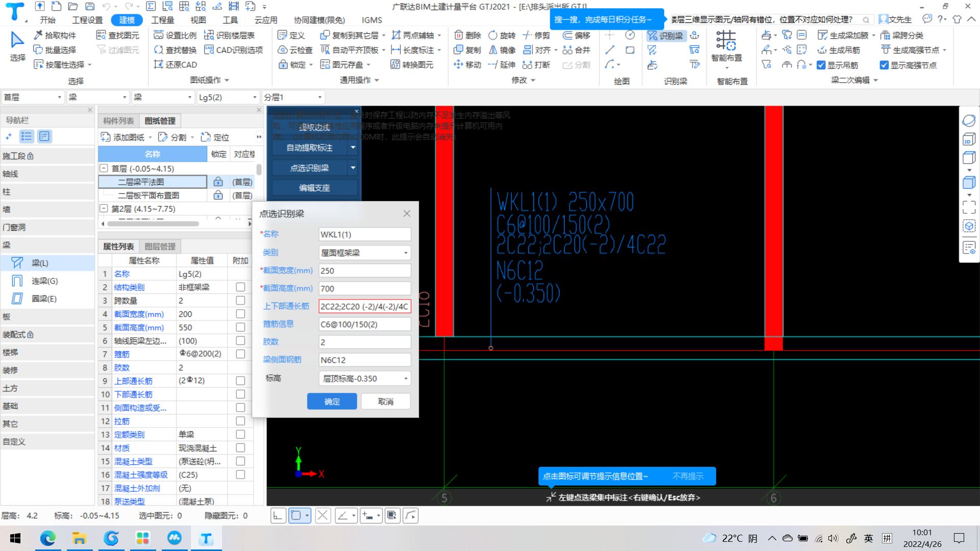Open the 工程量 ribbon tab
This screenshot has width=980, height=551.
click(163, 20)
